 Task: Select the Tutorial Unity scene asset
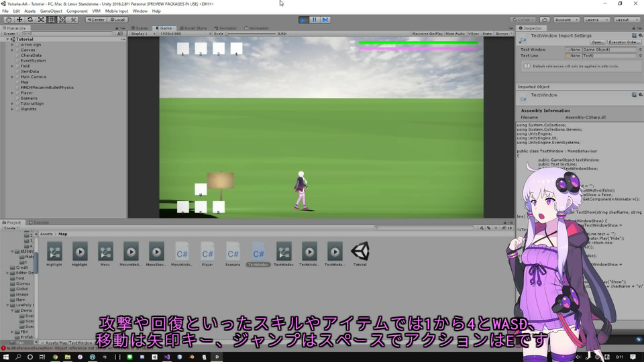tap(360, 255)
